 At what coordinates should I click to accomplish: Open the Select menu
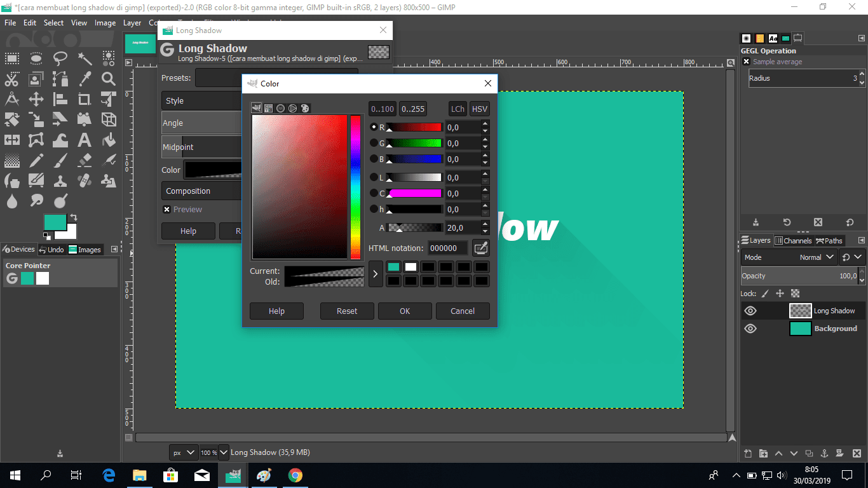tap(53, 23)
